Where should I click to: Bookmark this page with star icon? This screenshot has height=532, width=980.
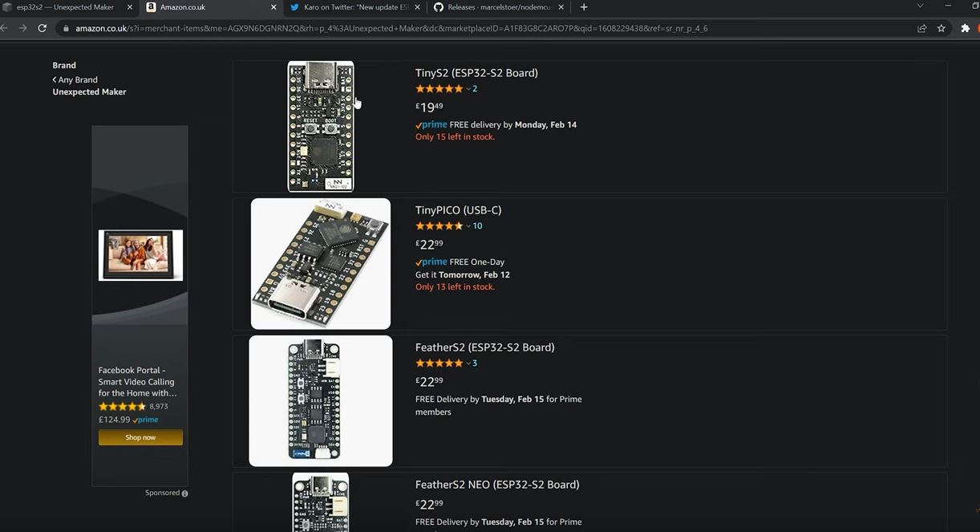942,28
